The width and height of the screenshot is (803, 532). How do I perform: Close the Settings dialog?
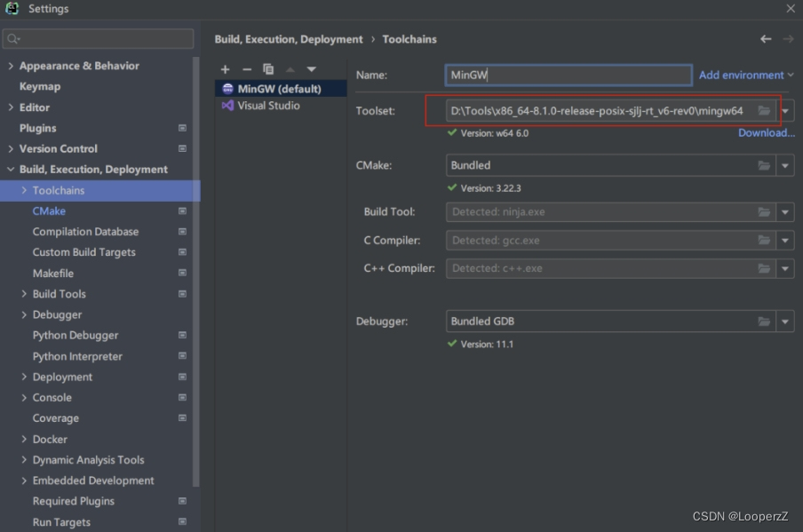[x=791, y=8]
